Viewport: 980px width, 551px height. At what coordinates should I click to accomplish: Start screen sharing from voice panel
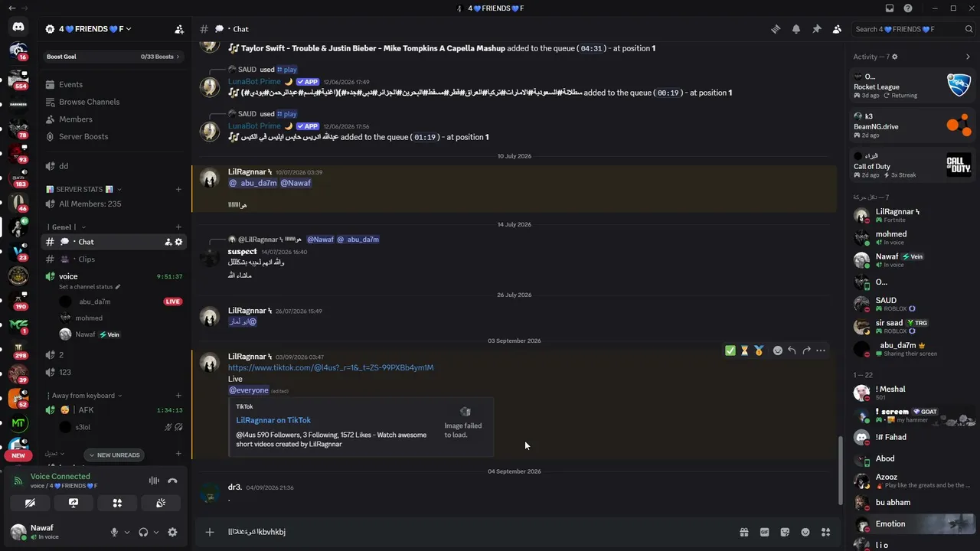[x=73, y=503]
